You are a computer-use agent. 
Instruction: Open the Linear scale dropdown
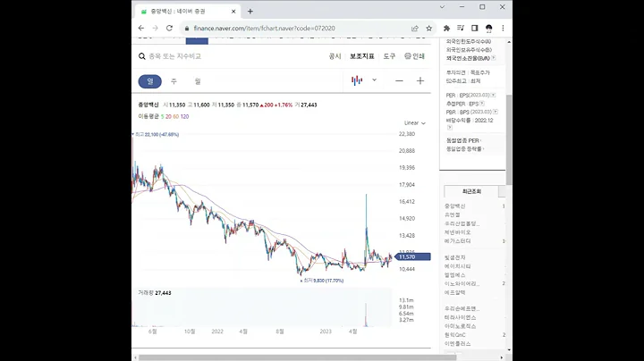coord(414,123)
